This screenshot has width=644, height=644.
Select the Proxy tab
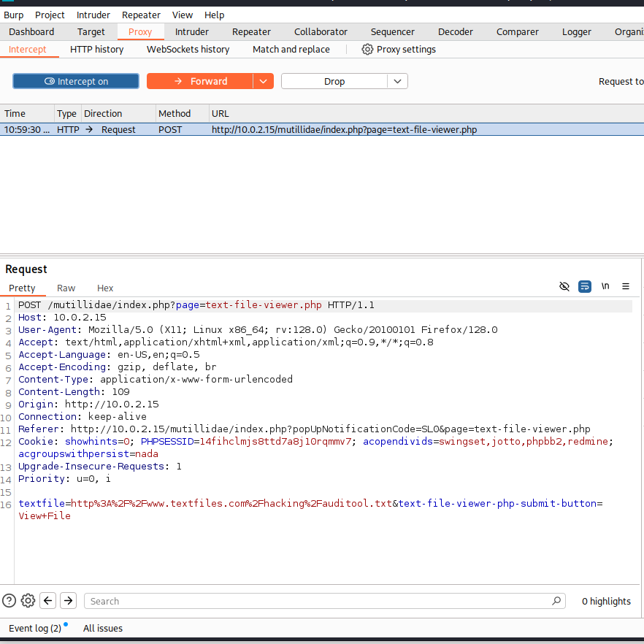tap(140, 32)
